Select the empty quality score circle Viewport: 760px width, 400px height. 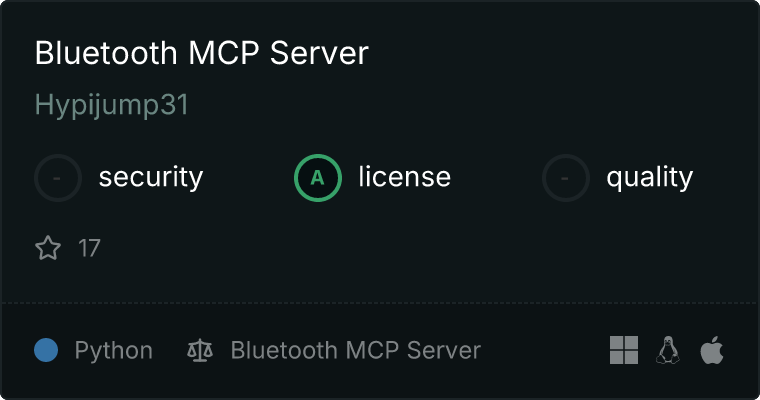[566, 178]
